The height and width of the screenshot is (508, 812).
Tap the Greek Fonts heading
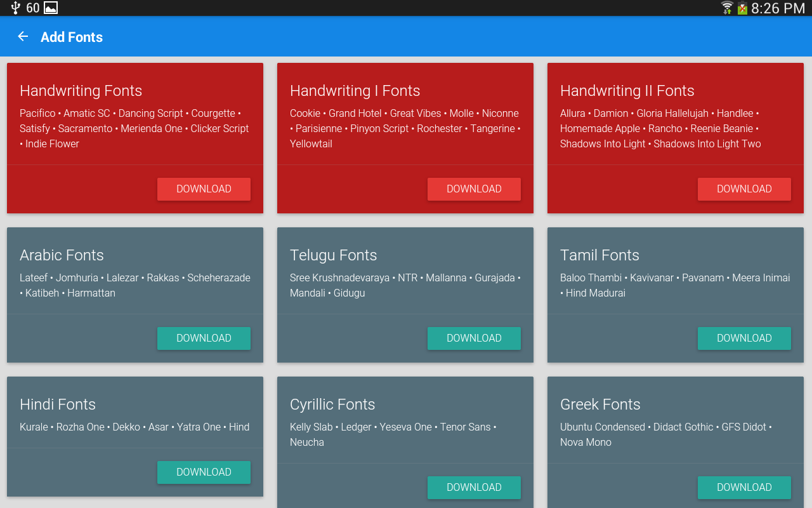(x=600, y=404)
